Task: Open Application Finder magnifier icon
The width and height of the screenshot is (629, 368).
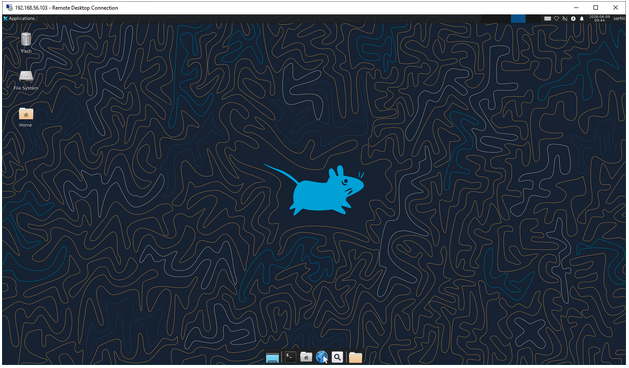Action: point(337,357)
